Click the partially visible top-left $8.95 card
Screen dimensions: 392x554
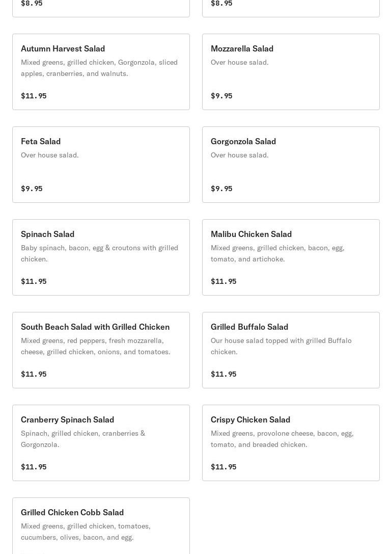point(101,9)
